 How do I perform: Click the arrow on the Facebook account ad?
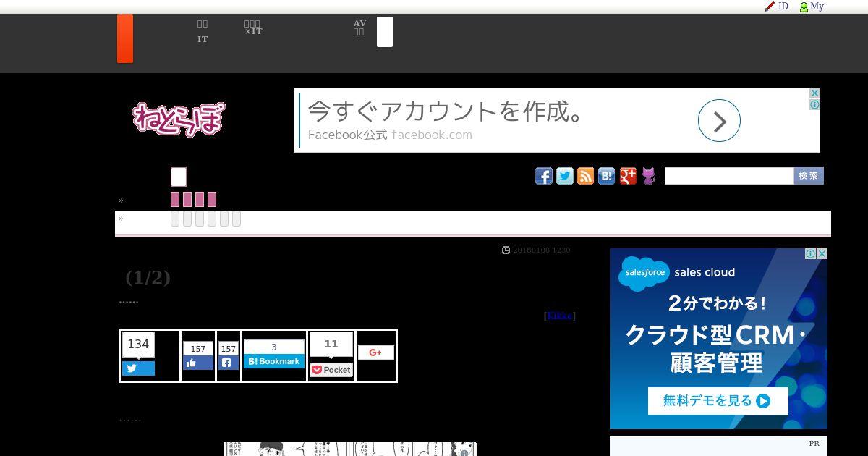click(x=719, y=121)
